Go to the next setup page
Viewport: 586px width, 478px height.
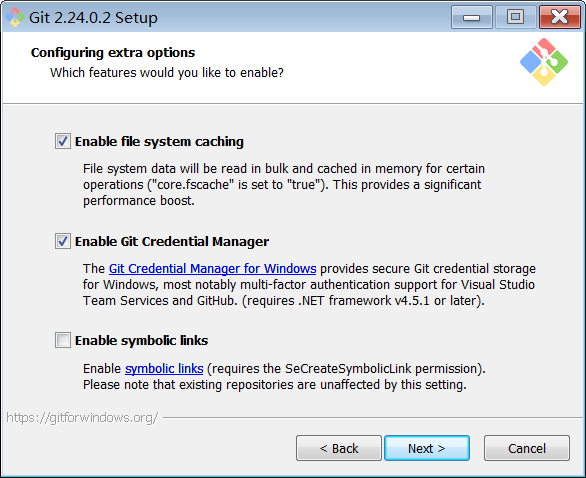pyautogui.click(x=427, y=448)
